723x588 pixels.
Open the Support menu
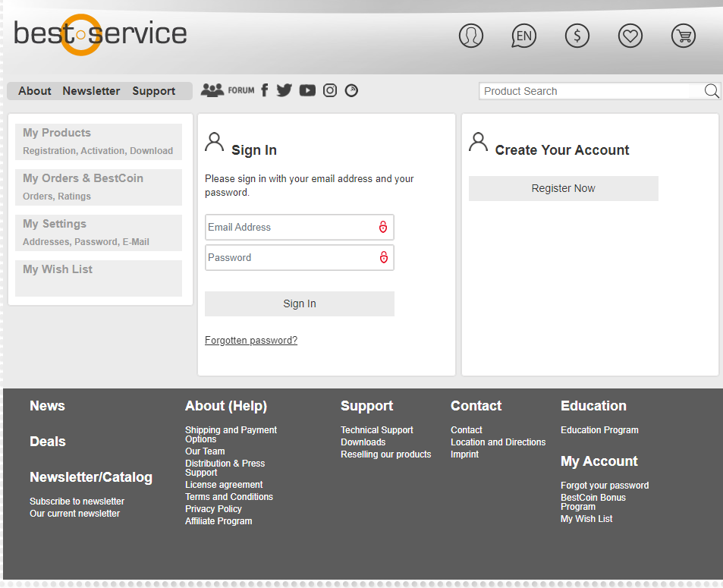[153, 91]
